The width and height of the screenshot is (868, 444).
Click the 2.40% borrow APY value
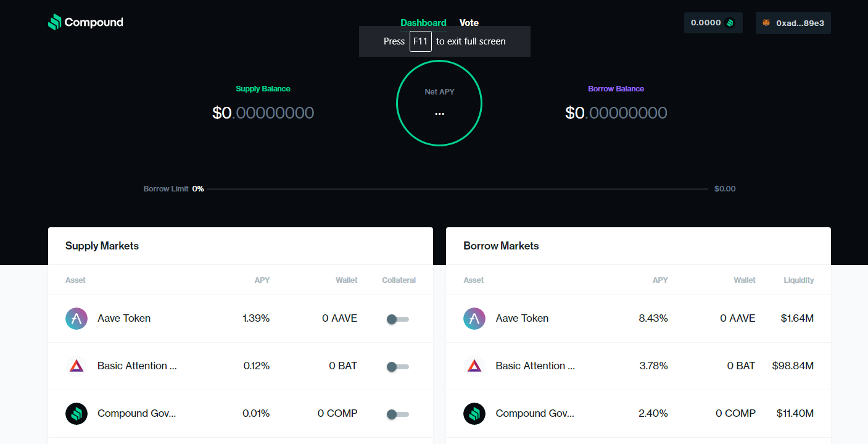tap(653, 414)
